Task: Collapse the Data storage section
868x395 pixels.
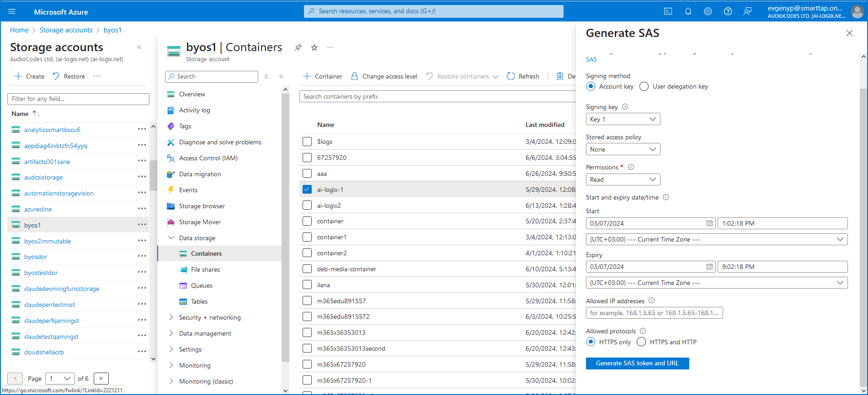Action: tap(171, 237)
